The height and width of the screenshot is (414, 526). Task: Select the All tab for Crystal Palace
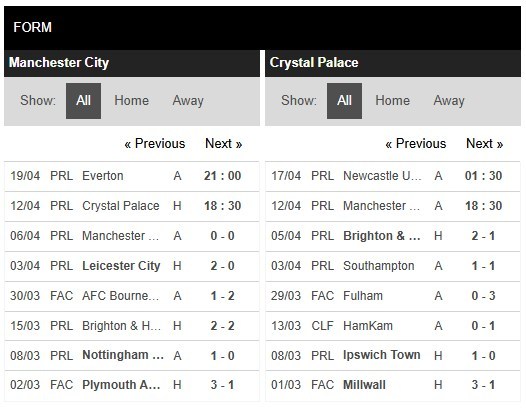344,101
